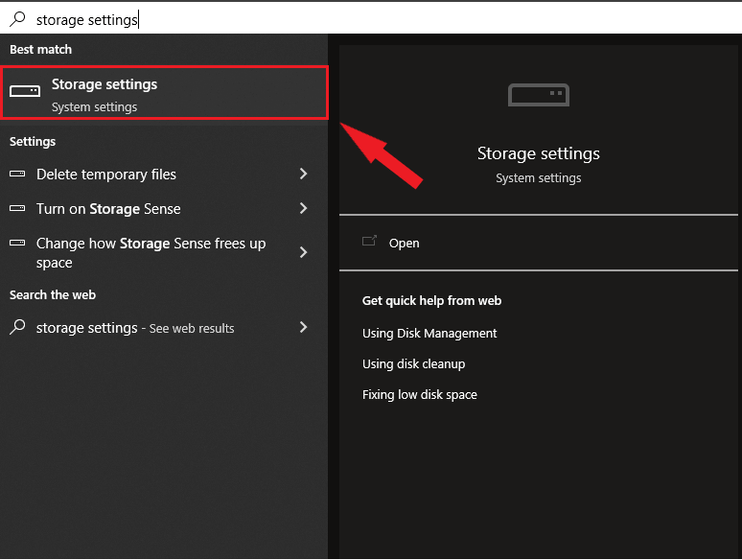Click System settings subtitle in preview pane

pos(539,178)
